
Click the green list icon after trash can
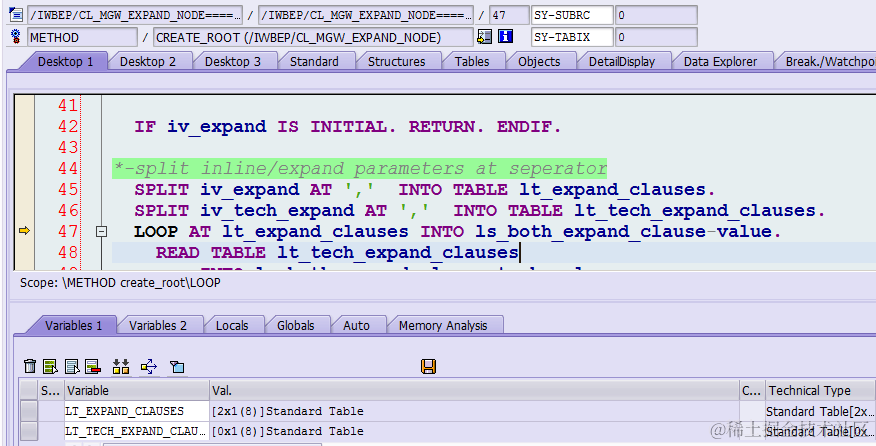50,367
